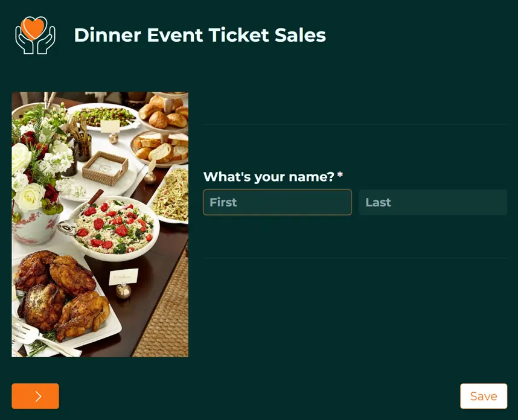Image resolution: width=518 pixels, height=420 pixels.
Task: Click the right-arrow to advance the form
Action: pos(35,396)
